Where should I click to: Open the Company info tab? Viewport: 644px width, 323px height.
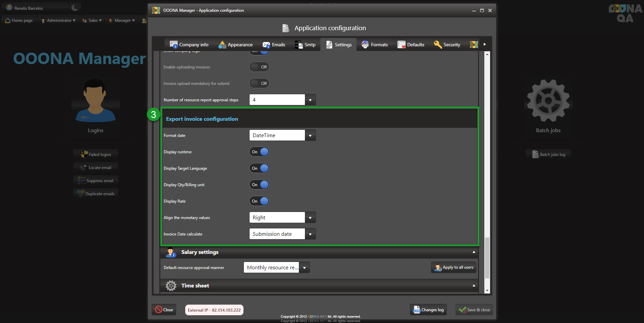tap(189, 45)
